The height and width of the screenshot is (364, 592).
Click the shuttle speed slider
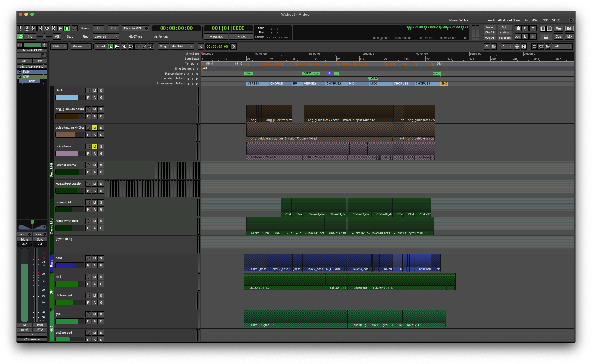coord(44,36)
